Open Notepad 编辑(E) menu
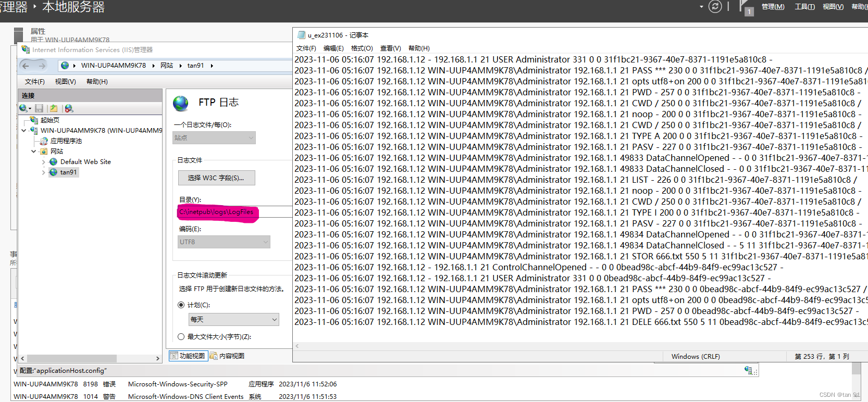This screenshot has width=868, height=402. coord(333,48)
